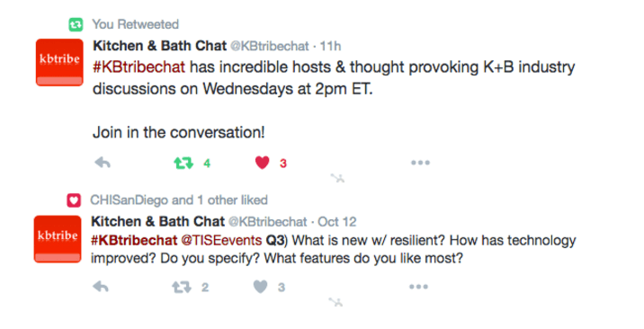Open more options on first tweet
The image size is (644, 329).
click(420, 163)
